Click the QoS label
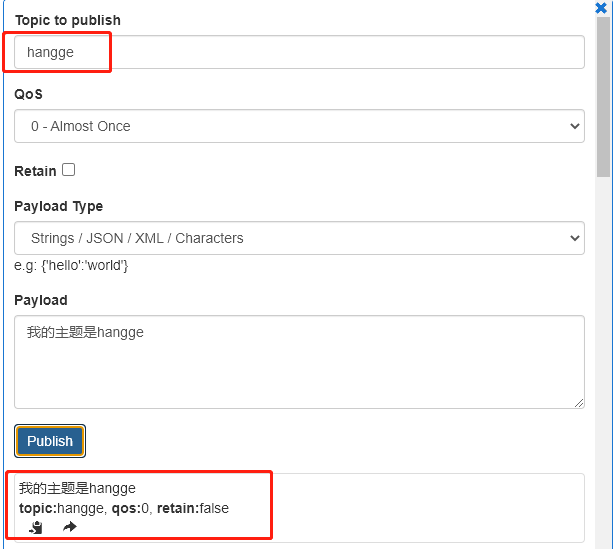616x549 pixels. [28, 94]
